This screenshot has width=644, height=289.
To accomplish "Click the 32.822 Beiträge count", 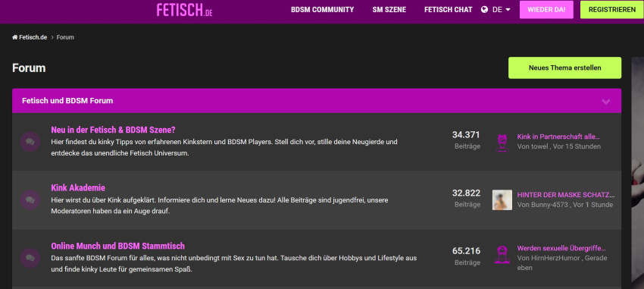I will click(466, 198).
